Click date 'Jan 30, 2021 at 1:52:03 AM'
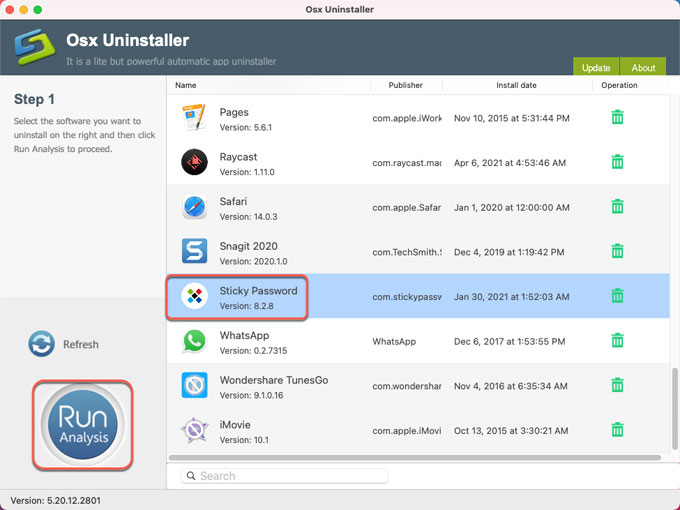The image size is (680, 510). (512, 297)
